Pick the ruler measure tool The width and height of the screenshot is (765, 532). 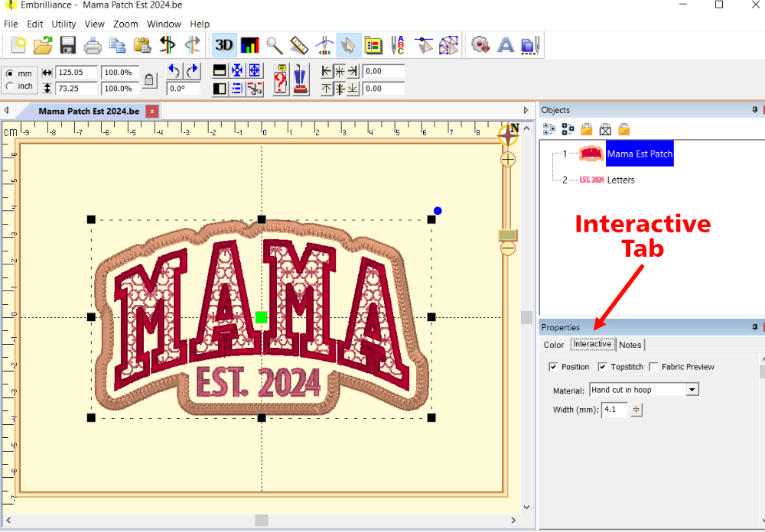click(299, 45)
